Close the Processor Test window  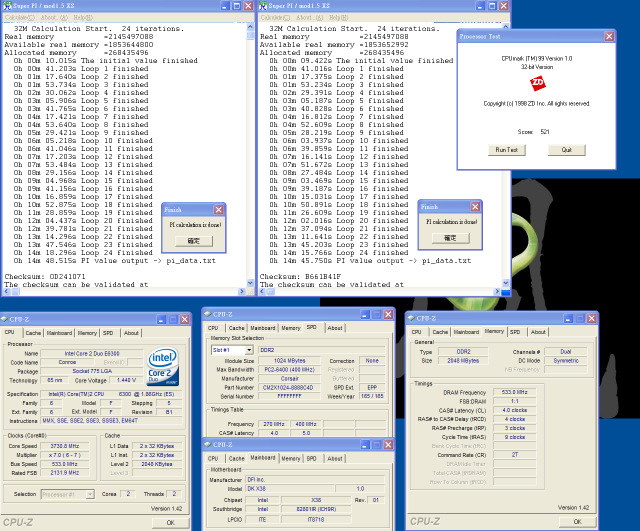click(609, 37)
